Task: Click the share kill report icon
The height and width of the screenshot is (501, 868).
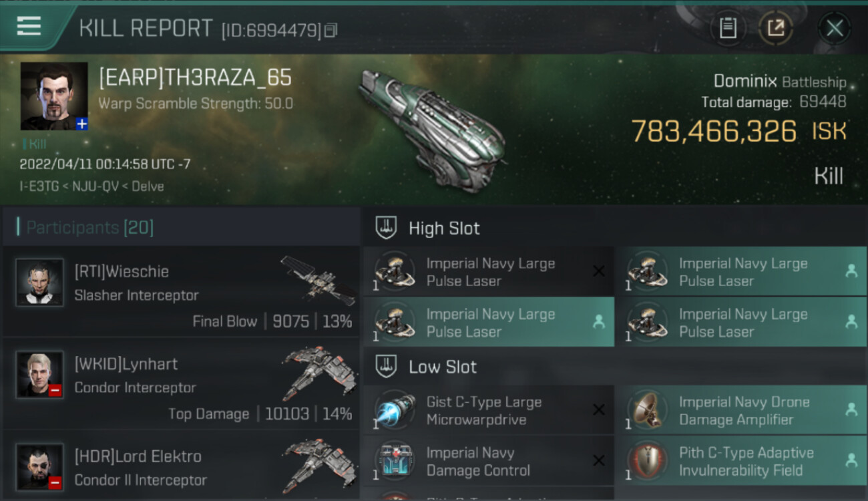Action: pyautogui.click(x=775, y=28)
